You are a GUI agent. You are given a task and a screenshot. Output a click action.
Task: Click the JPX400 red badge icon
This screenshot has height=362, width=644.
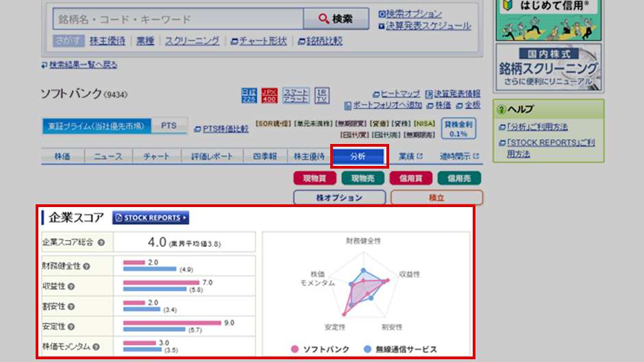click(269, 95)
